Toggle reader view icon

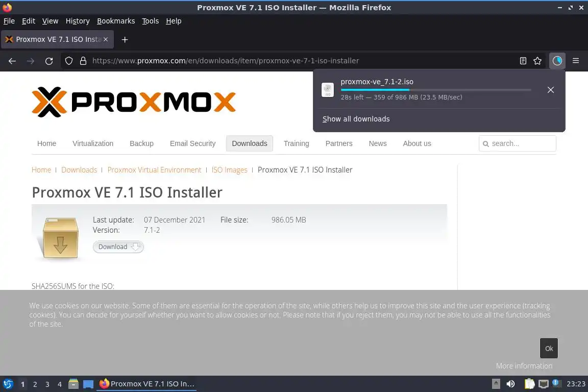pos(523,61)
